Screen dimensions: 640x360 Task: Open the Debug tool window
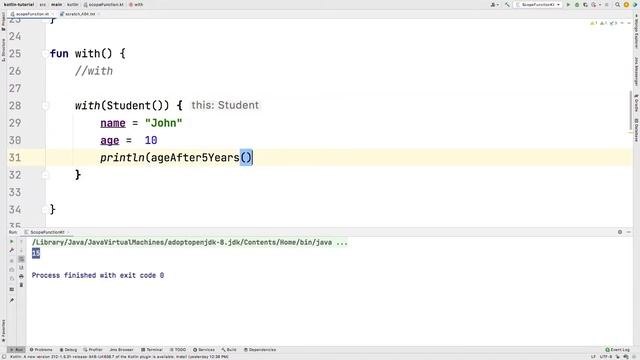68,350
